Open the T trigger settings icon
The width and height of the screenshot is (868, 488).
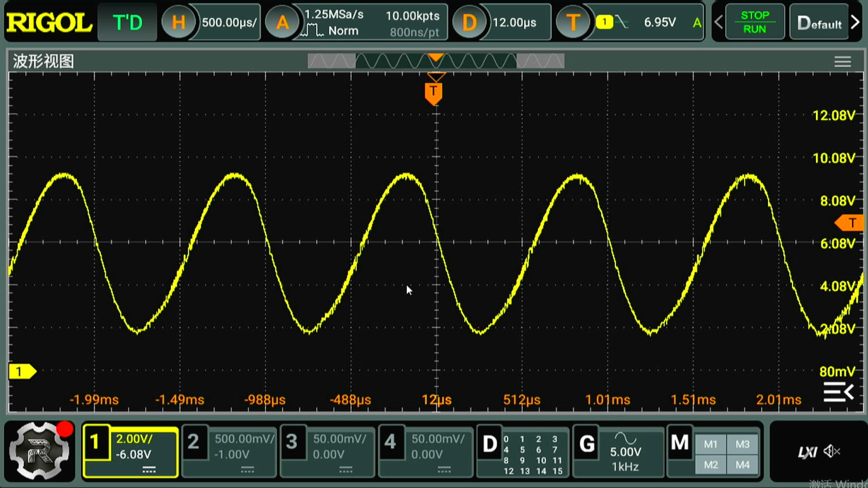573,22
